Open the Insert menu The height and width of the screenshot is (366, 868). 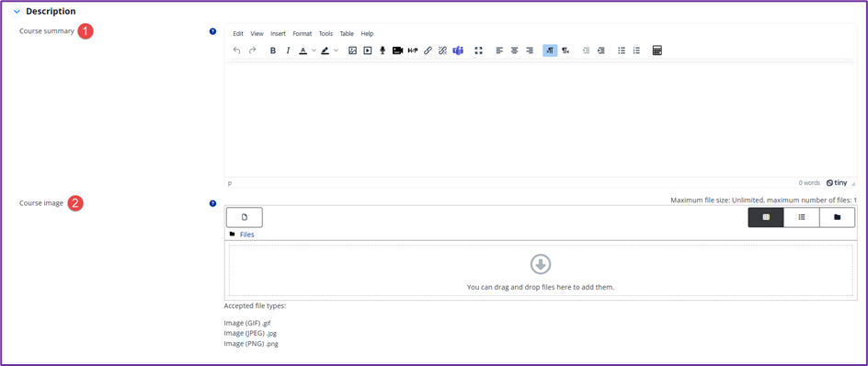click(278, 34)
